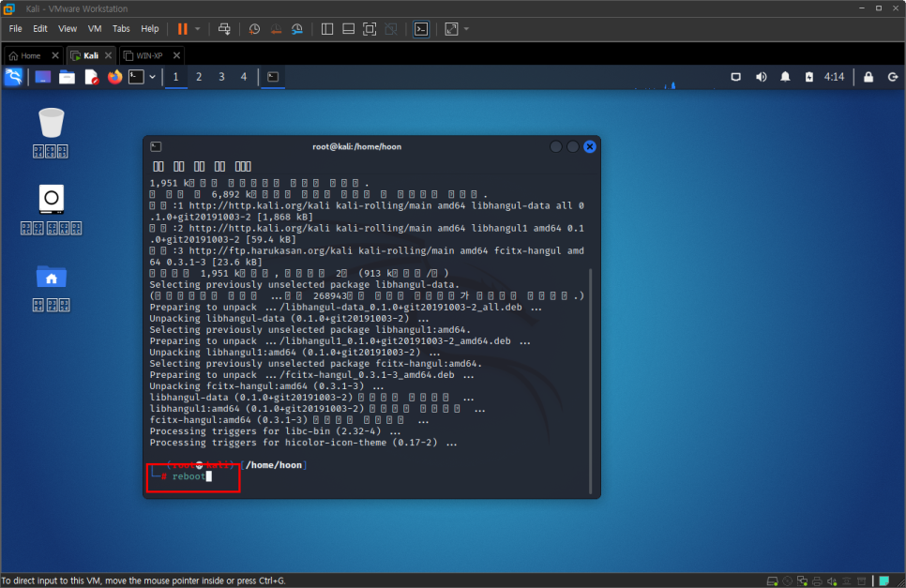Click the sound card status icon
Viewport: 906px width, 588px height.
[x=832, y=581]
